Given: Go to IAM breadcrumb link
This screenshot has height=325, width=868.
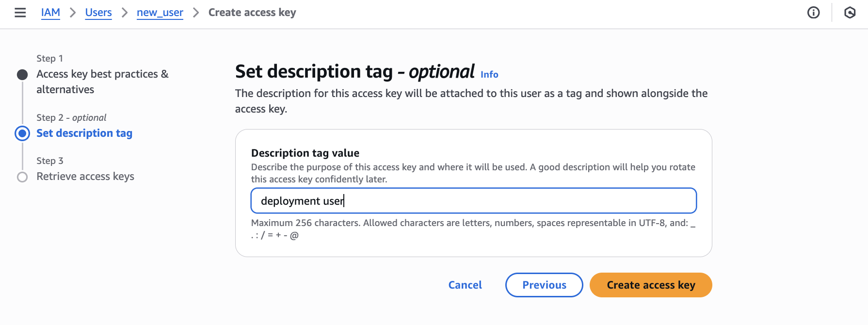Looking at the screenshot, I should click(x=50, y=13).
